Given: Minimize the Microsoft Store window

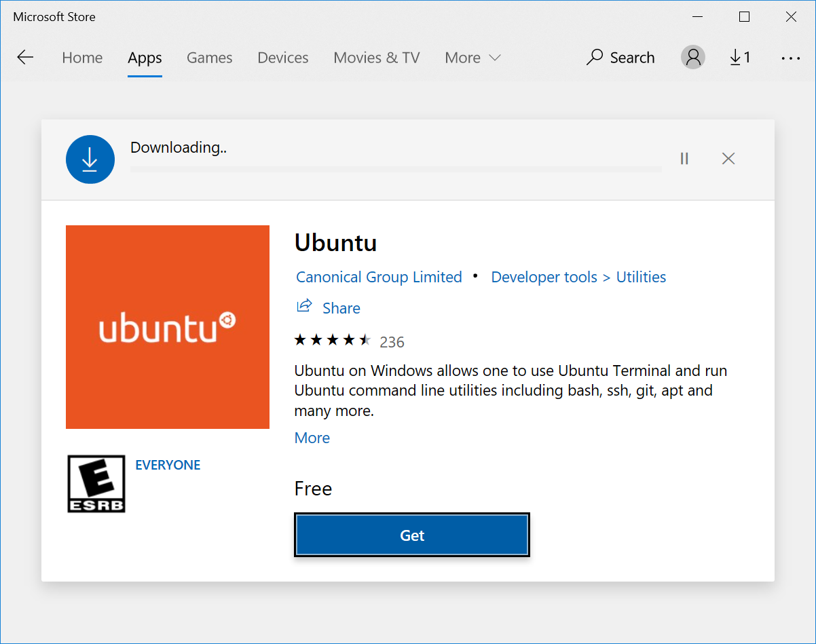Looking at the screenshot, I should 698,17.
